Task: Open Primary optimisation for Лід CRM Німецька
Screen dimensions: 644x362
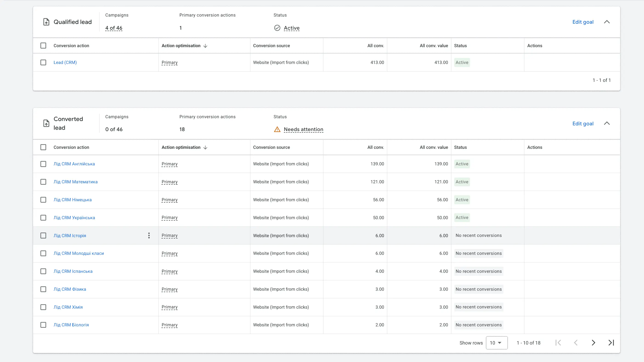Action: [x=169, y=200]
